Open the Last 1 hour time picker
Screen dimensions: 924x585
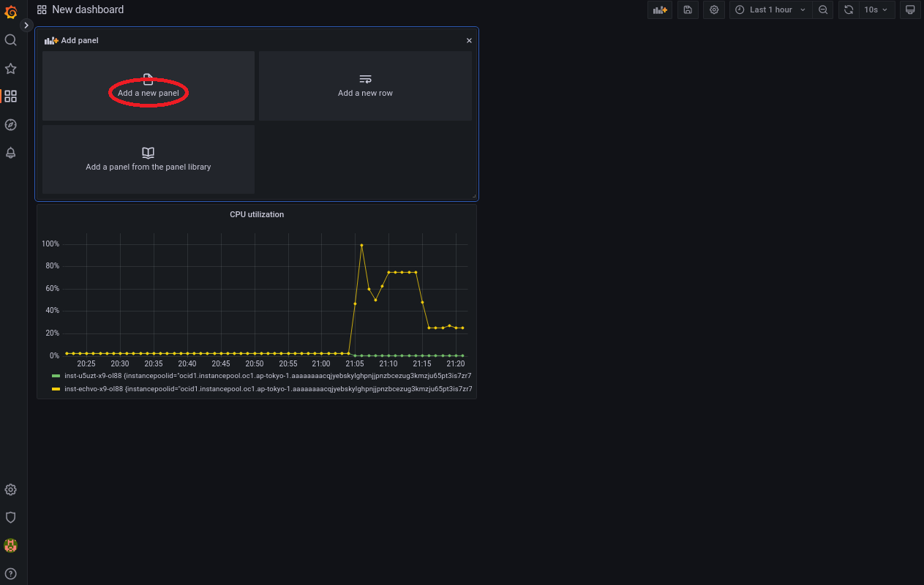click(x=771, y=10)
